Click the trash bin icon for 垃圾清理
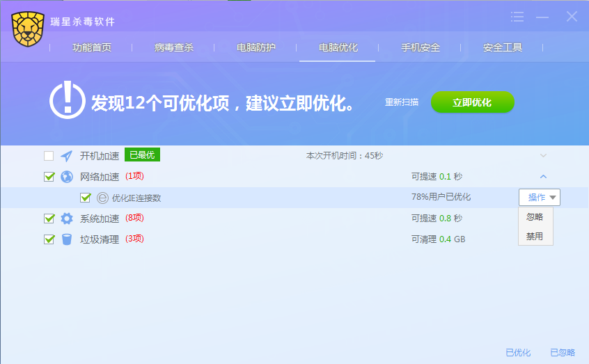The width and height of the screenshot is (589, 364). coord(67,239)
